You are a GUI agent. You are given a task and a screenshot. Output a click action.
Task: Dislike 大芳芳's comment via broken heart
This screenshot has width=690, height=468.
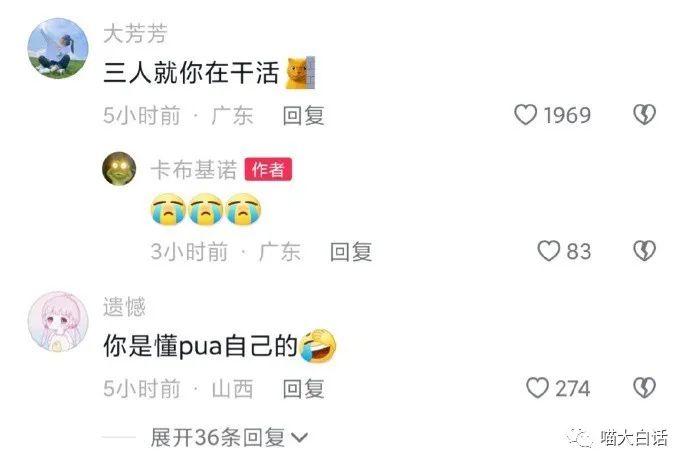click(644, 115)
